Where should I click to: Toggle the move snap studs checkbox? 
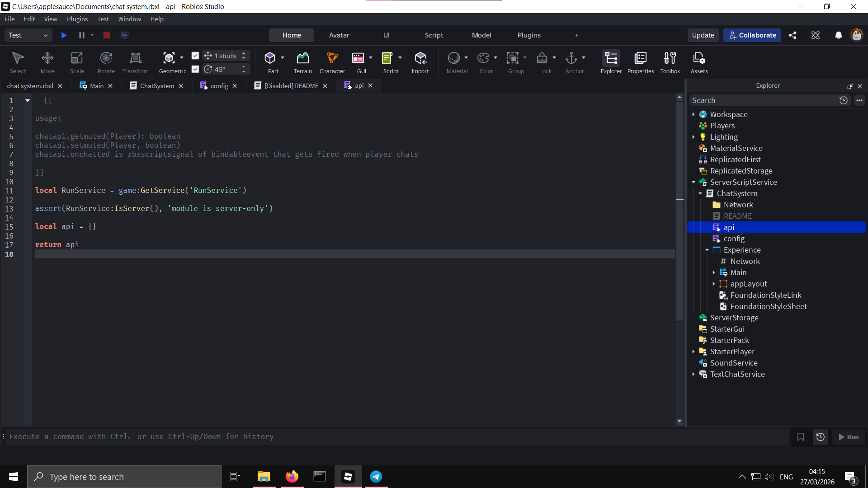coord(195,56)
